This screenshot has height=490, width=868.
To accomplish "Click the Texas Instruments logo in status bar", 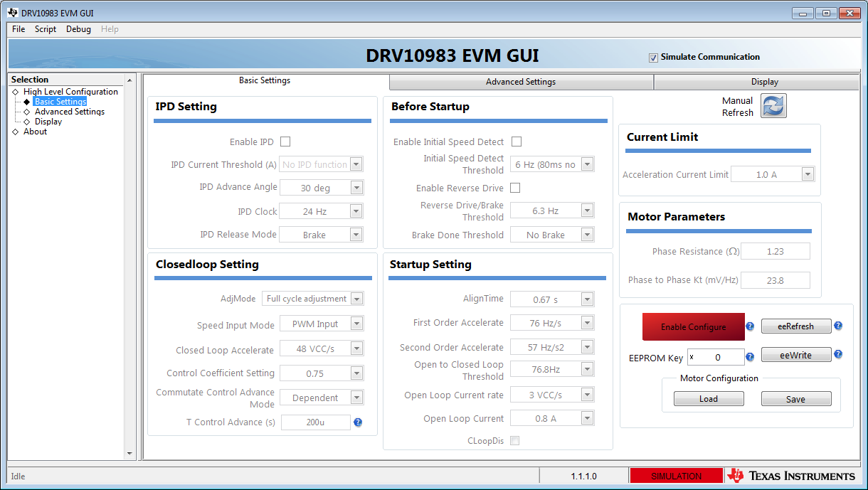I will click(791, 476).
